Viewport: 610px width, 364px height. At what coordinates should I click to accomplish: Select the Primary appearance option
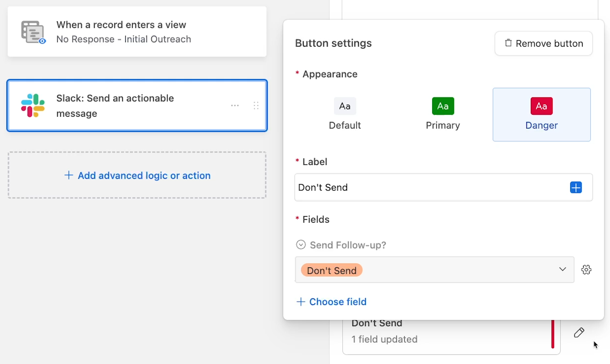pyautogui.click(x=443, y=114)
